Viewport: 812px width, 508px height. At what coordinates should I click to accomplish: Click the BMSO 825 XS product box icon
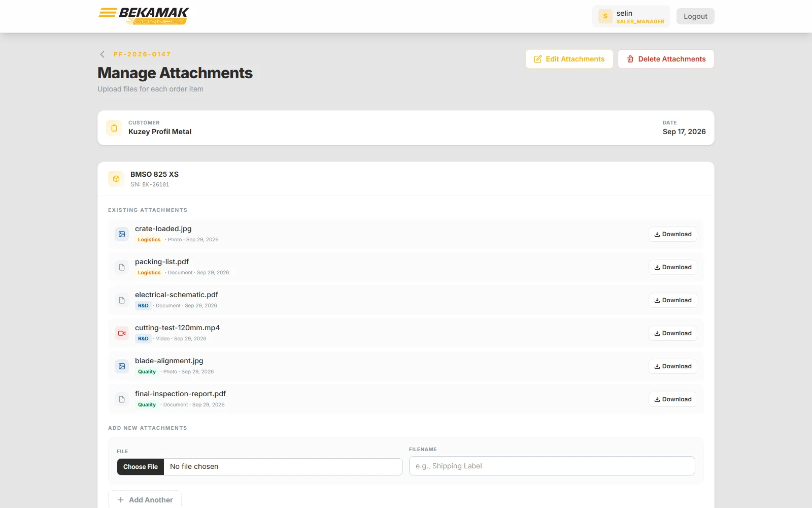coord(116,179)
